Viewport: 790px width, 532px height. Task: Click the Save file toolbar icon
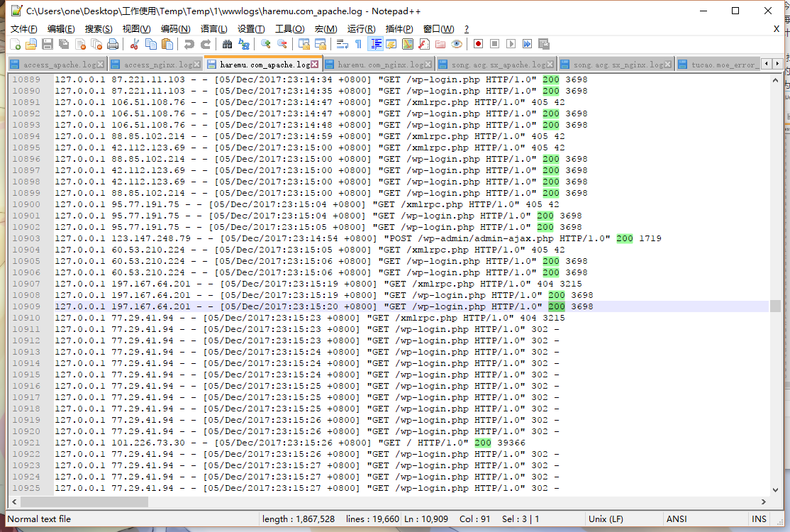tap(48, 44)
